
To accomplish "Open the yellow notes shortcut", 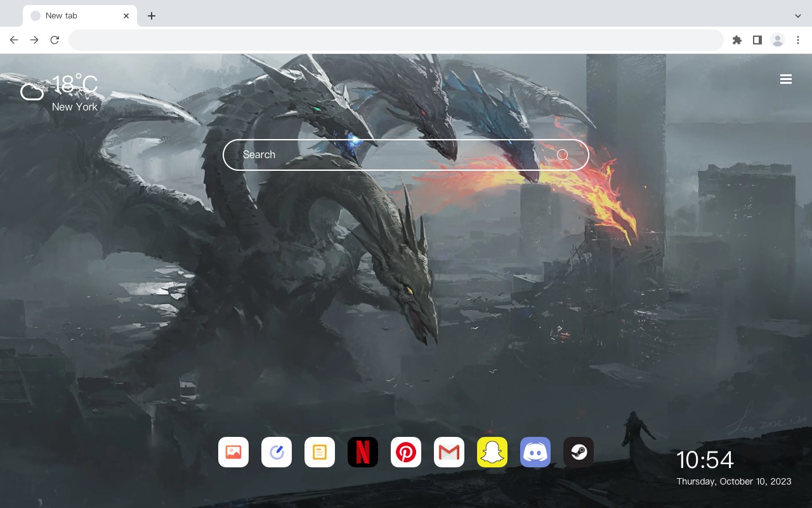I will (320, 452).
